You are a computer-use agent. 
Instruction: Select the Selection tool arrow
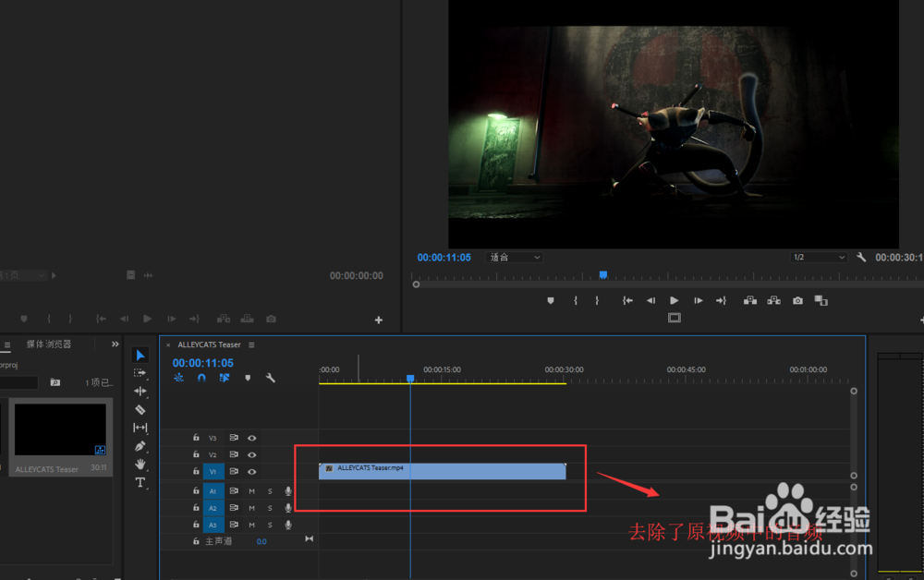[140, 355]
